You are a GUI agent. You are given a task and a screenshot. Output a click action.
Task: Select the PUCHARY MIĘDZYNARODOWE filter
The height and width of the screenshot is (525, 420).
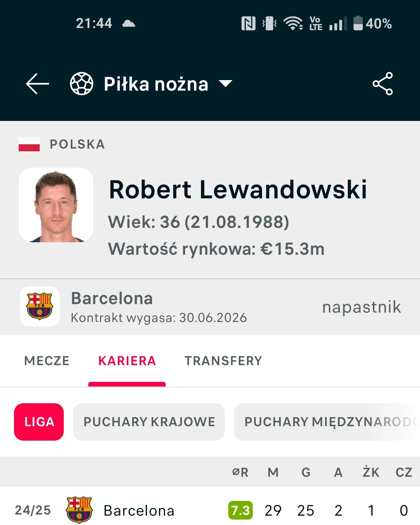click(x=327, y=422)
